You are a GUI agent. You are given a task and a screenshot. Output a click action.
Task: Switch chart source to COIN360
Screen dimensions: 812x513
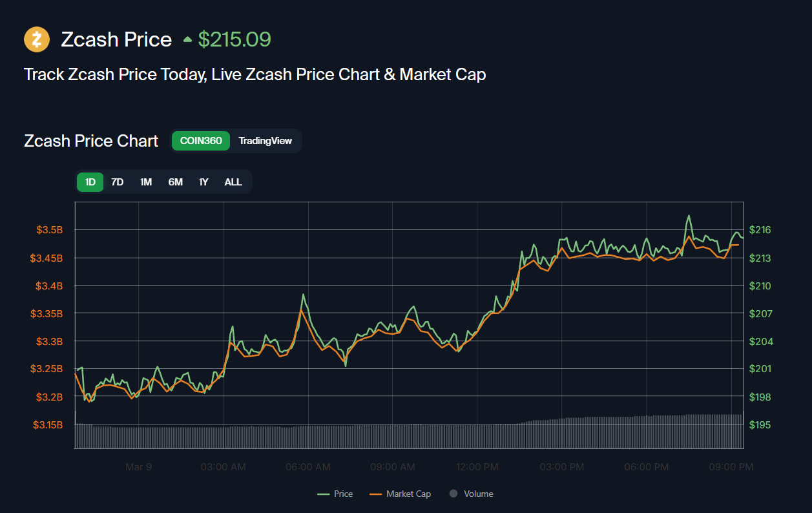pos(201,141)
